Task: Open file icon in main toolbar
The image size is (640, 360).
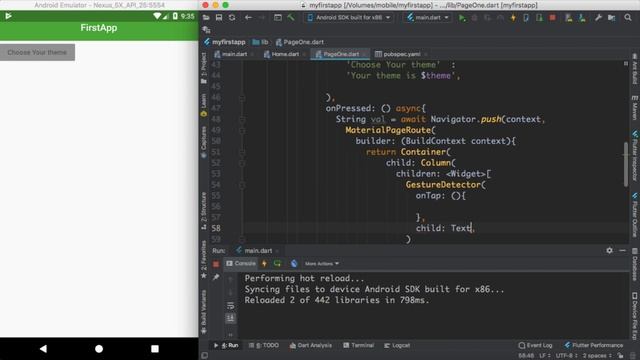Action: pyautogui.click(x=206, y=18)
